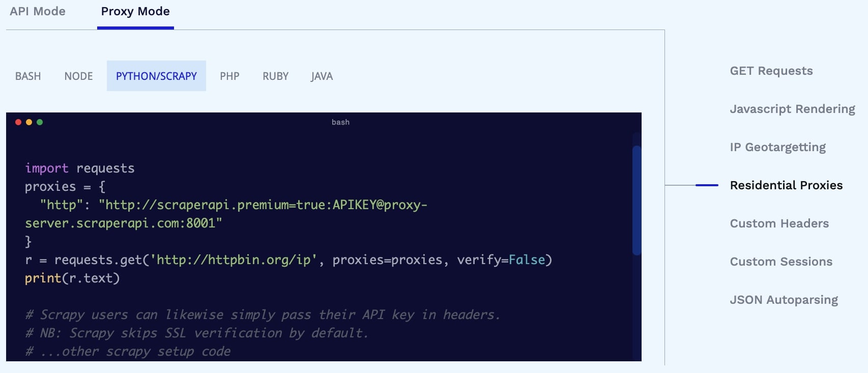Click the 'NB: Scrapy skips SSL' comment
Image resolution: width=868 pixels, height=373 pixels.
(x=196, y=333)
